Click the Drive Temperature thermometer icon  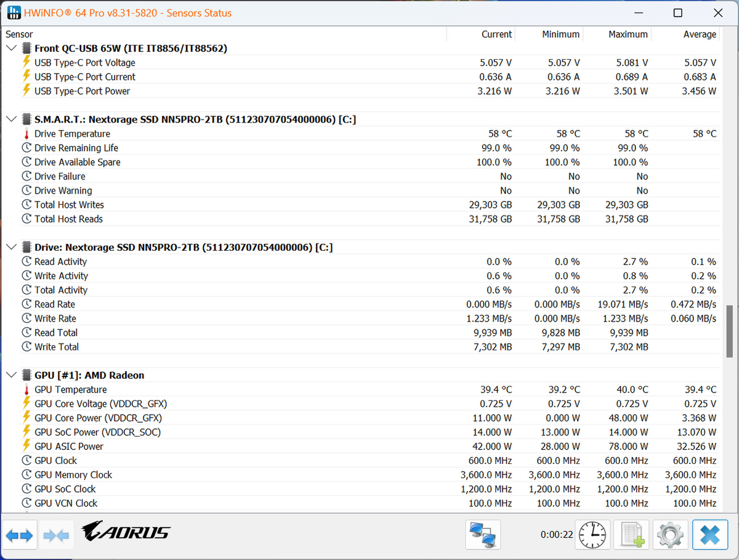pos(26,134)
